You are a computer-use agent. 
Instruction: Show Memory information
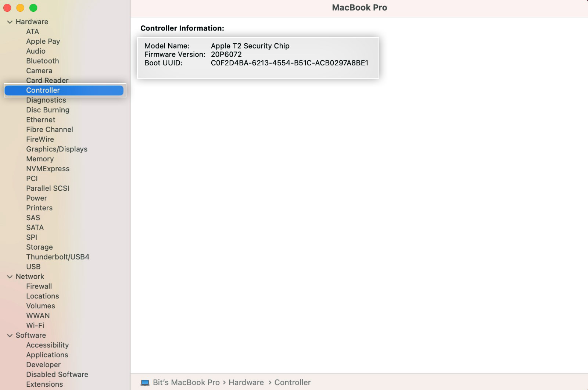click(40, 159)
